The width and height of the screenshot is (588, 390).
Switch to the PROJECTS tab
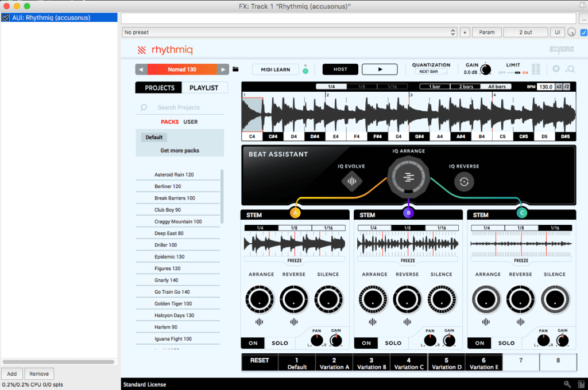click(x=159, y=88)
